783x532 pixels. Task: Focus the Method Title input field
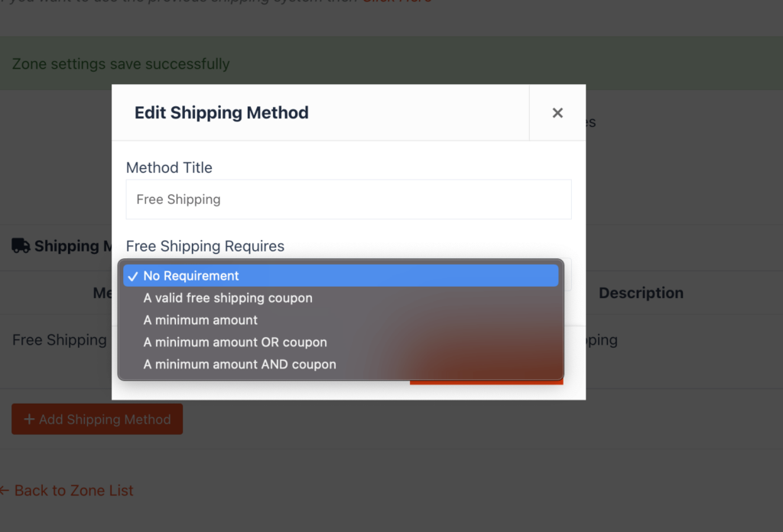(349, 199)
